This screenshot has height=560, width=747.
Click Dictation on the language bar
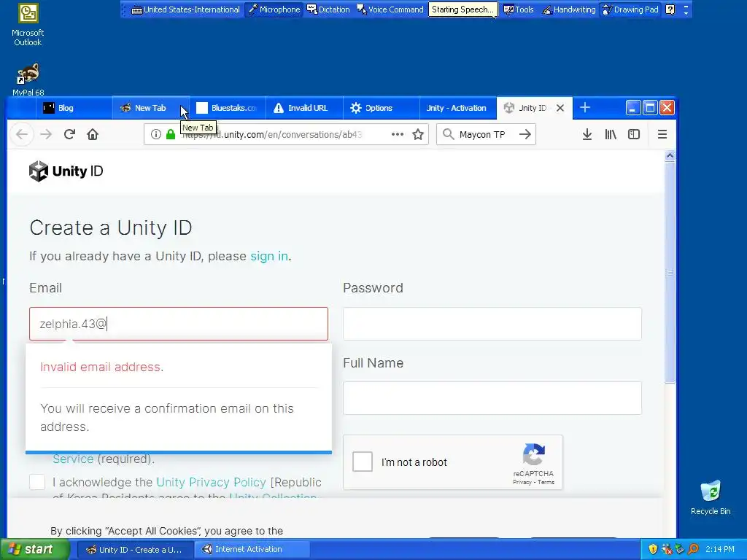pyautogui.click(x=328, y=9)
